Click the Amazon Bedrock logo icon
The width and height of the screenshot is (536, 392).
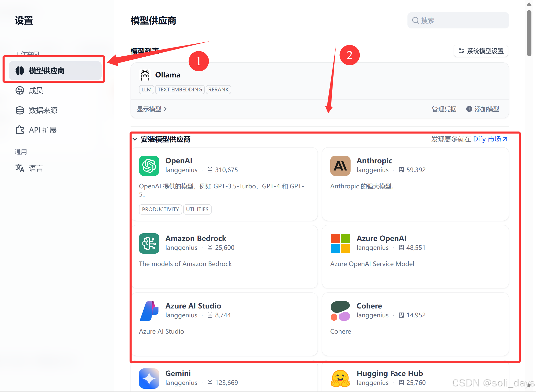click(x=149, y=243)
